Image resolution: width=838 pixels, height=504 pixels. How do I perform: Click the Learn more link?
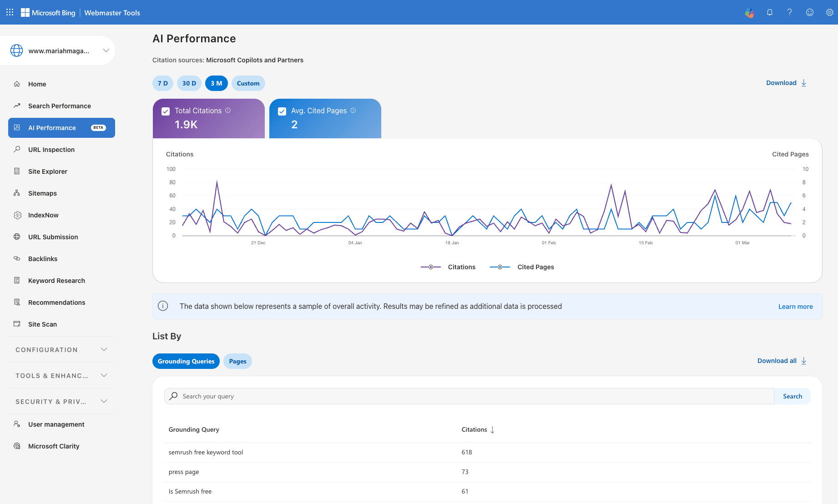pos(795,307)
